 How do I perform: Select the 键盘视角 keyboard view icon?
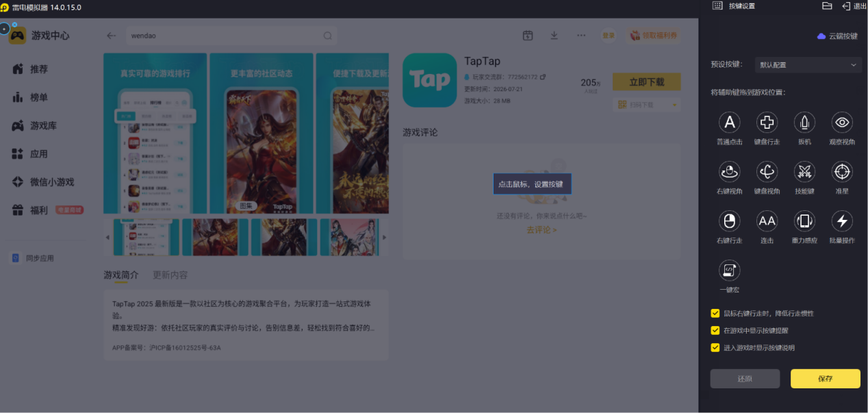[767, 172]
